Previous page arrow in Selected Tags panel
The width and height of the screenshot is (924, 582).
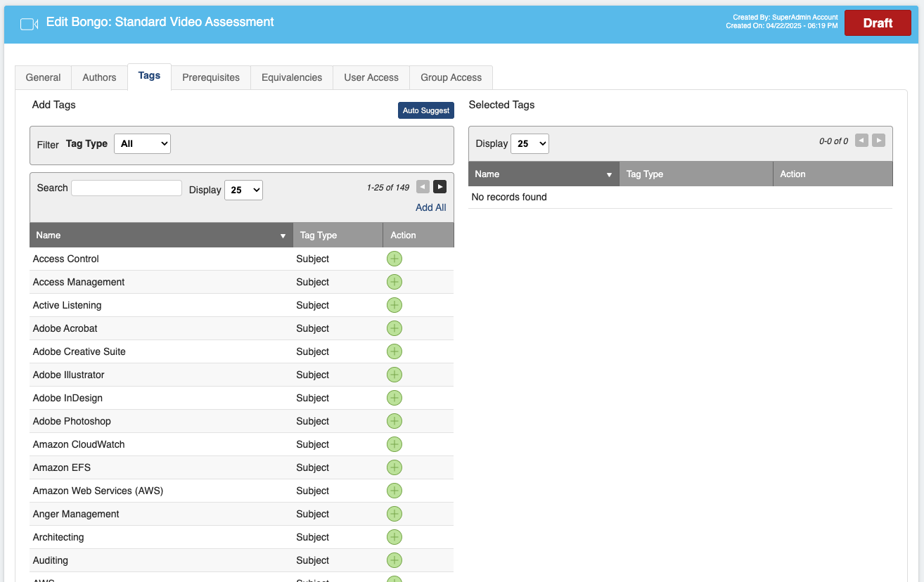tap(861, 140)
